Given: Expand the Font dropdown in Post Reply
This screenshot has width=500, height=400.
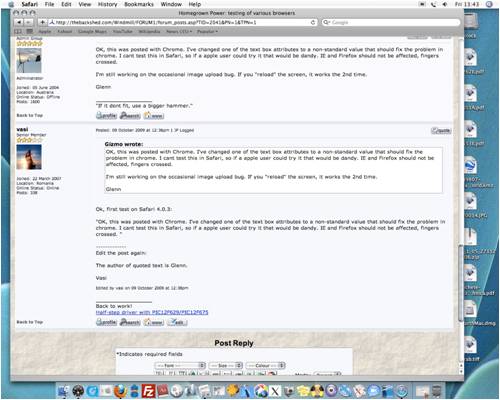Looking at the screenshot, I should tap(180, 365).
